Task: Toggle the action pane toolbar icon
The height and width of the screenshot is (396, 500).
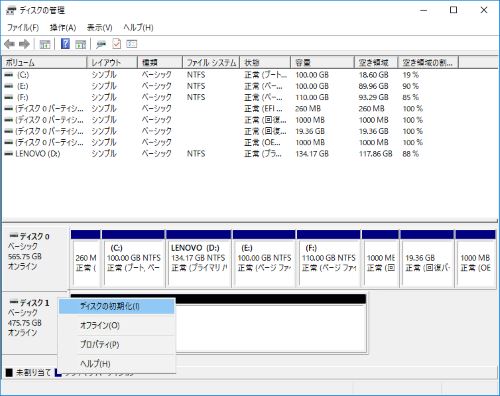Action: click(x=80, y=44)
